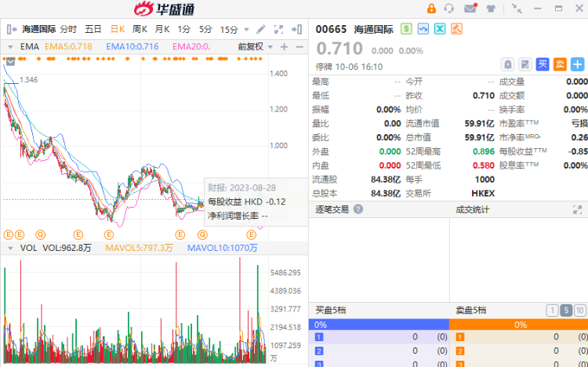Viewport: 588px width, 367px height.
Task: Click the blue trend-line badge icon
Action: (423, 29)
